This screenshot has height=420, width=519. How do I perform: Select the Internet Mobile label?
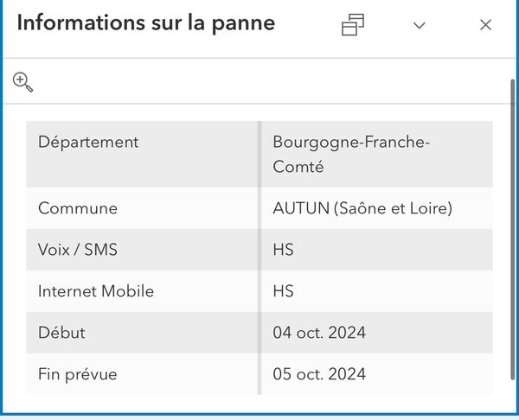click(x=96, y=291)
